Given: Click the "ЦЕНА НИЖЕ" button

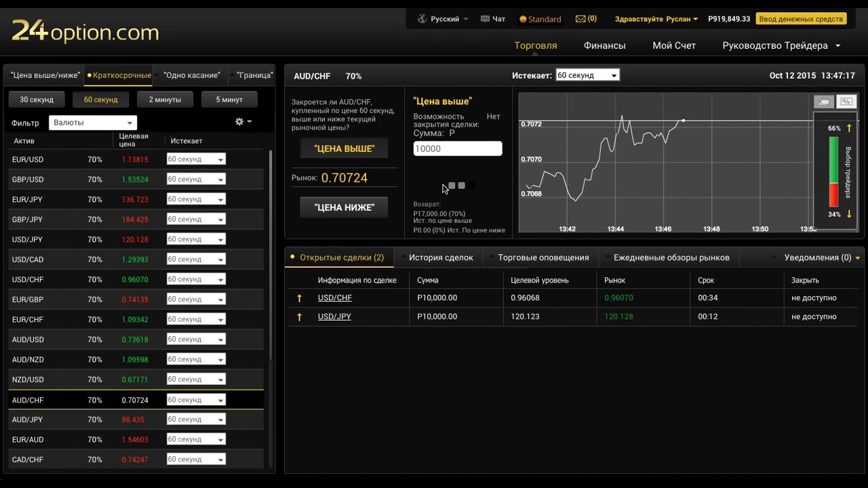Looking at the screenshot, I should tap(344, 207).
